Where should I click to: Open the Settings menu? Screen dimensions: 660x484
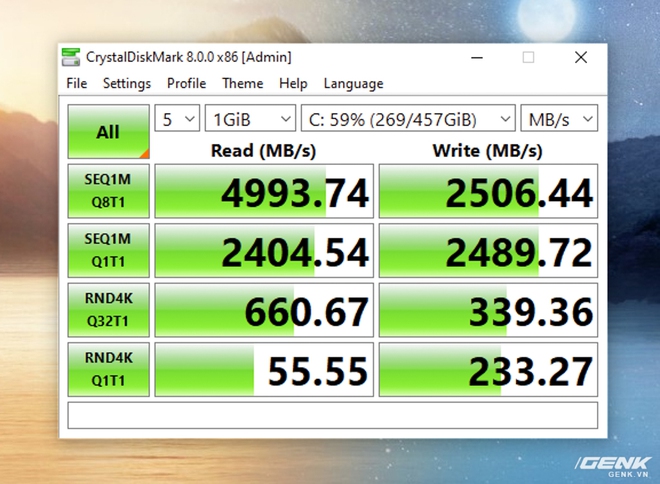(127, 83)
